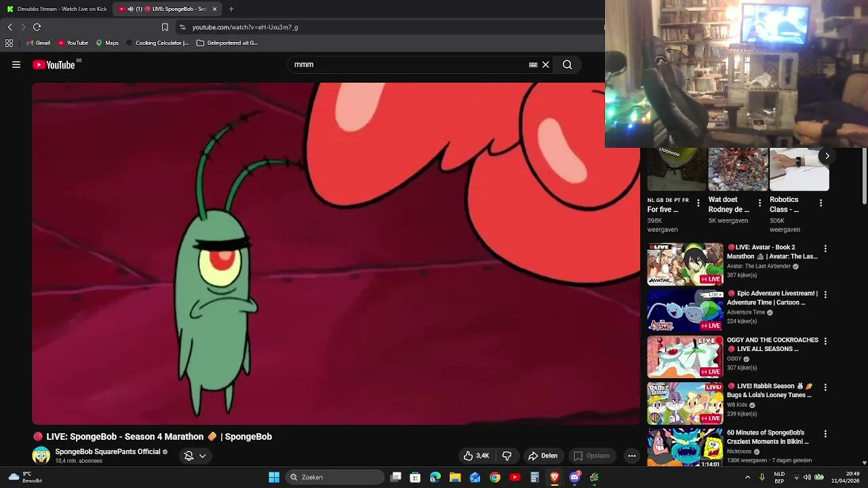Save video with Opslaan button
Image resolution: width=868 pixels, height=488 pixels.
(x=592, y=456)
